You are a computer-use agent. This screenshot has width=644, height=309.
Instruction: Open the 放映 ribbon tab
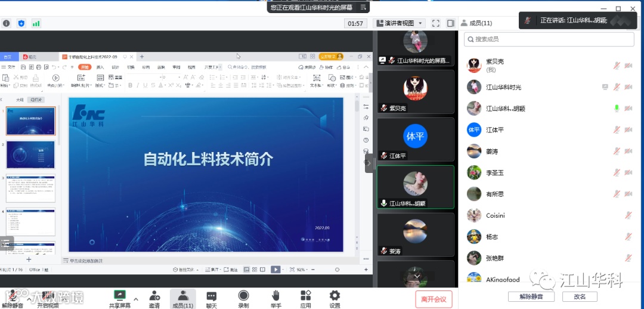click(x=161, y=67)
